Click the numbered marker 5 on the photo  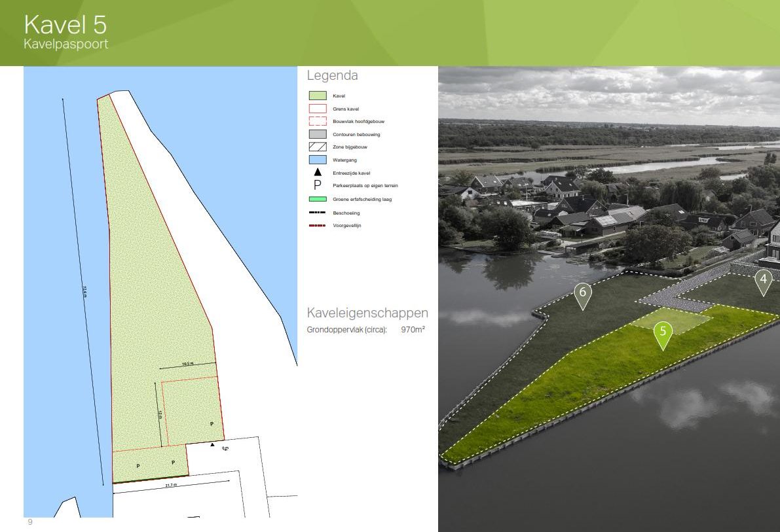click(x=663, y=332)
